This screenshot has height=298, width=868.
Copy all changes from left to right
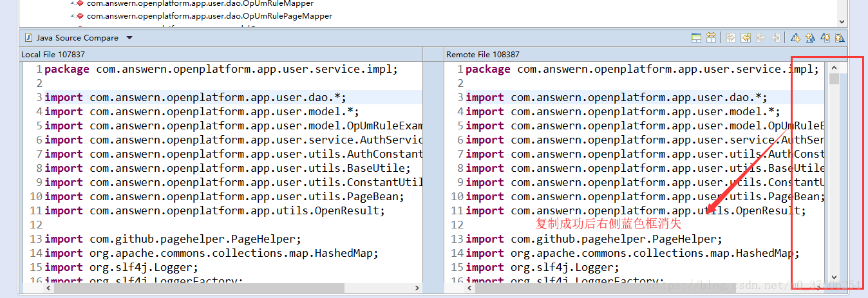[731, 38]
